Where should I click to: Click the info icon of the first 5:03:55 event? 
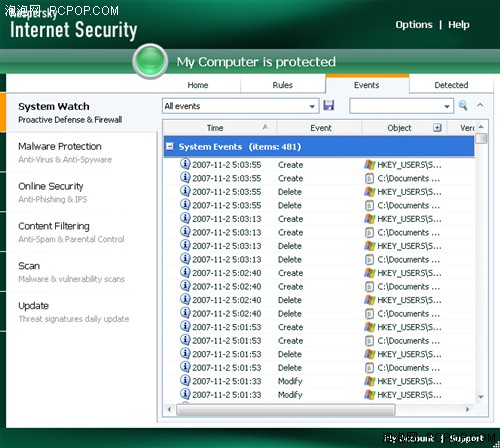click(185, 164)
